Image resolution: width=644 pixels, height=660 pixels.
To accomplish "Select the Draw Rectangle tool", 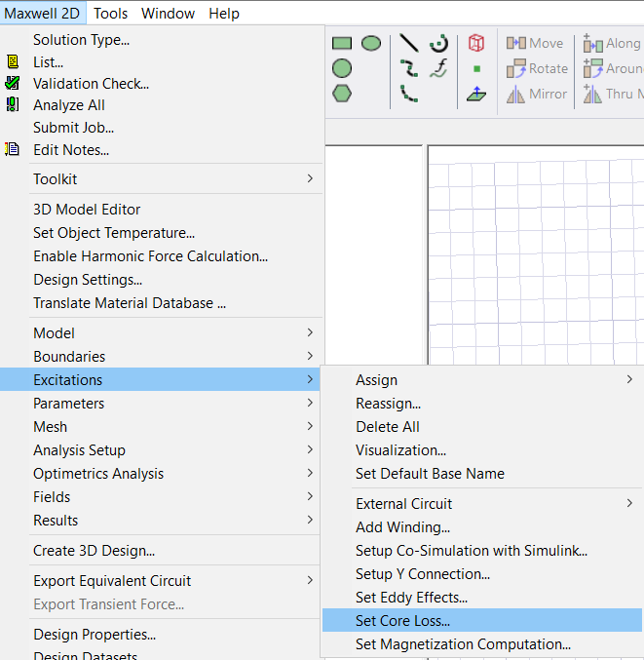I will [x=341, y=43].
